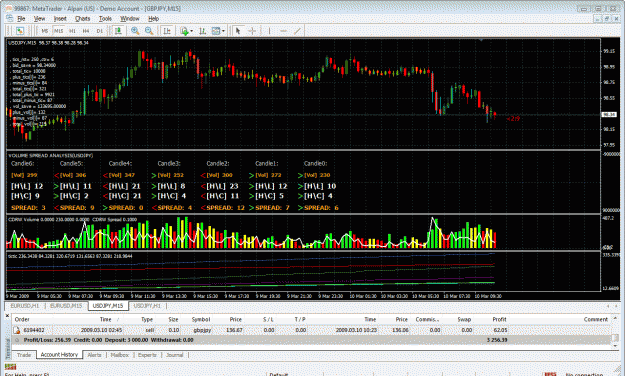Open the Journal terminal tab
Viewport: 625px width, 376px height.
coord(175,355)
